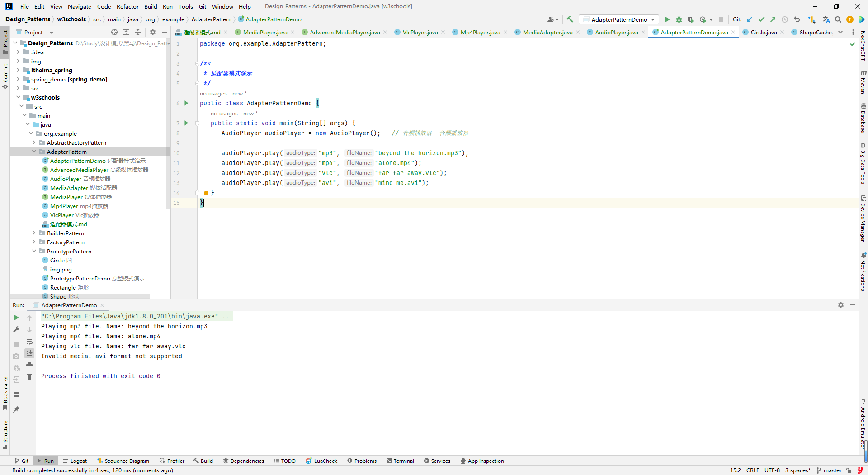This screenshot has width=868, height=475.
Task: Clear console output with the trash icon
Action: 29,377
